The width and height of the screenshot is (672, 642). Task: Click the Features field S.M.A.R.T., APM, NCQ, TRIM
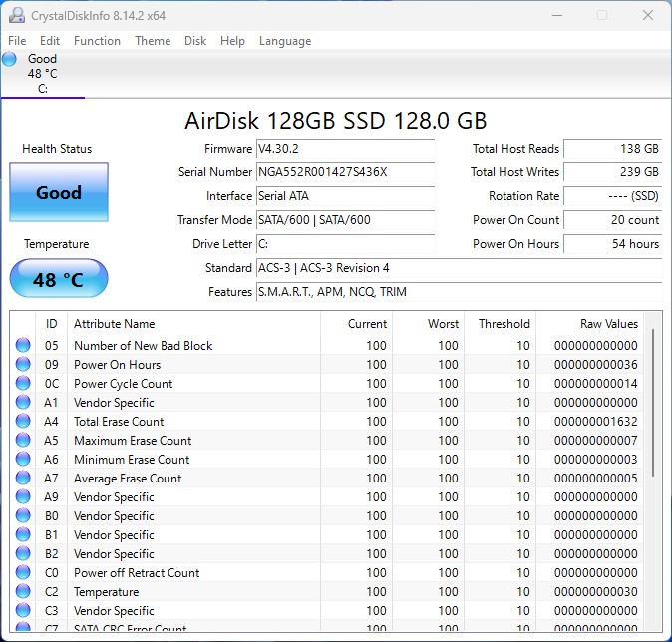pyautogui.click(x=459, y=292)
